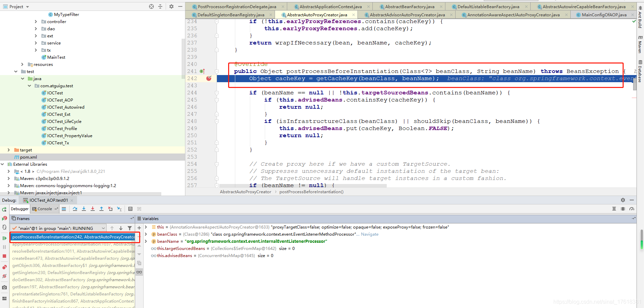Click the Step Out toolbar icon
The width and height of the screenshot is (644, 308).
point(102,209)
